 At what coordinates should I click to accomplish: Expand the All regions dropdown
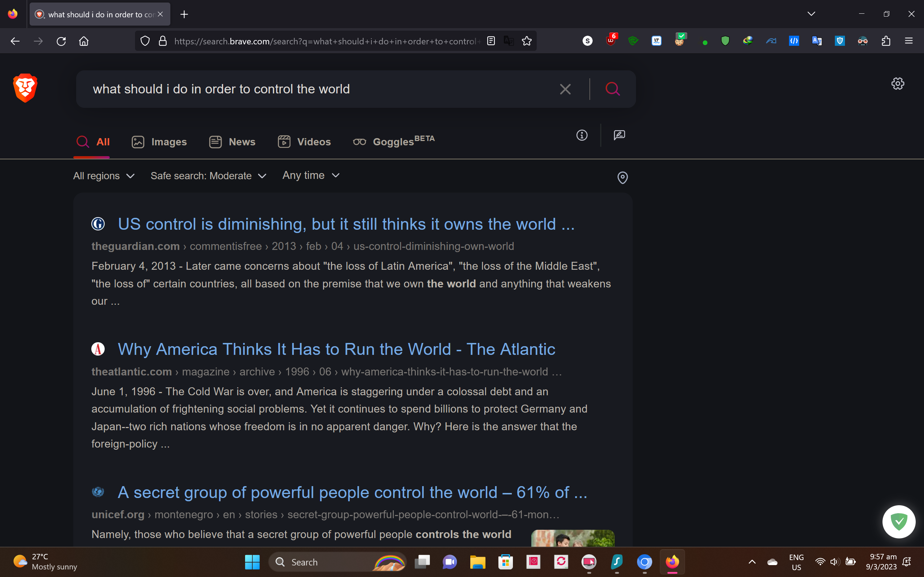click(x=104, y=176)
